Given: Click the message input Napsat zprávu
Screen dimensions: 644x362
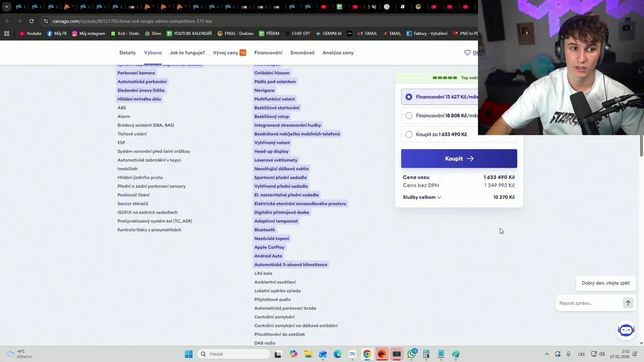Looking at the screenshot, I should [590, 303].
